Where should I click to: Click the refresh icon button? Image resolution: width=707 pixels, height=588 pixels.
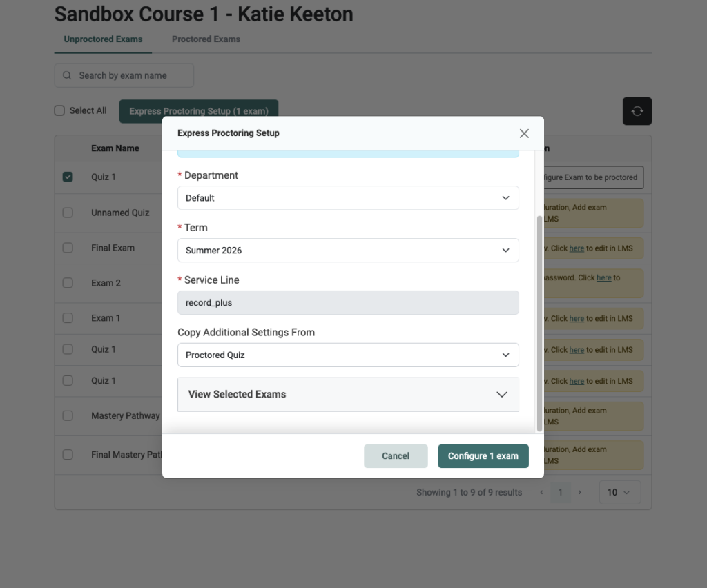pos(637,111)
